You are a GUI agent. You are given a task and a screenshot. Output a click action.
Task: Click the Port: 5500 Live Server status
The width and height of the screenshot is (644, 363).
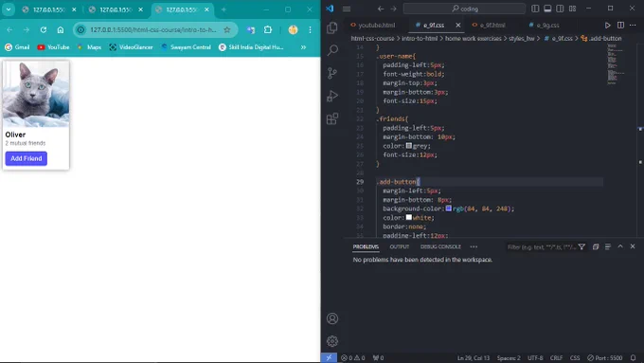tap(604, 357)
